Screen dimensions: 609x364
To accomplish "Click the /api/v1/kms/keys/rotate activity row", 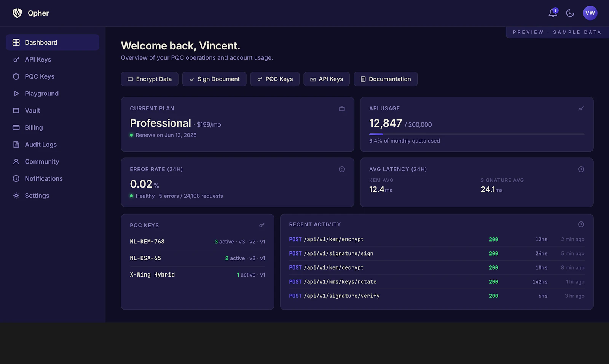I will [437, 281].
